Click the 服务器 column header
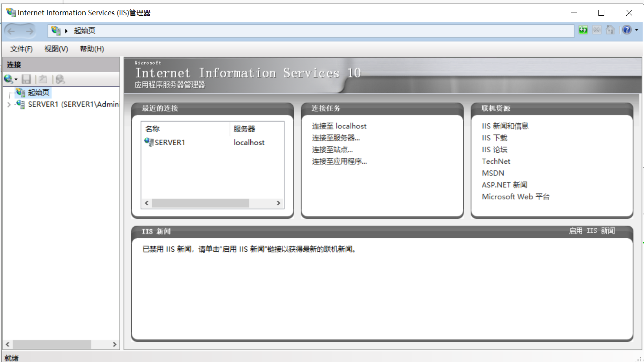The height and width of the screenshot is (362, 644). point(257,129)
